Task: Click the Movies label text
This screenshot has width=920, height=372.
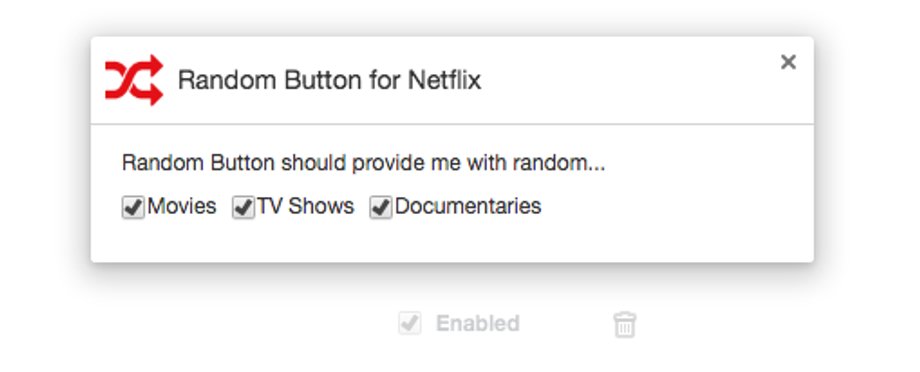Action: 182,206
